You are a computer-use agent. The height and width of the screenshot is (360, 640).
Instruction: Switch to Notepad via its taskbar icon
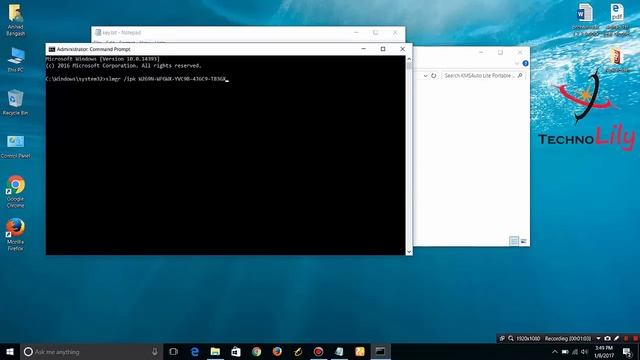pyautogui.click(x=339, y=351)
